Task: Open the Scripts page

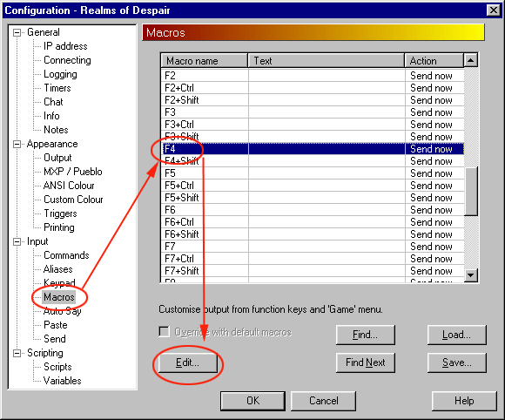Action: tap(57, 367)
